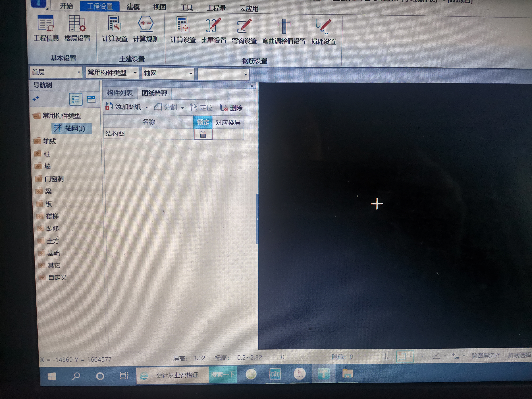Switch to the 建模 ribbon tab
This screenshot has width=532, height=399.
[133, 7]
